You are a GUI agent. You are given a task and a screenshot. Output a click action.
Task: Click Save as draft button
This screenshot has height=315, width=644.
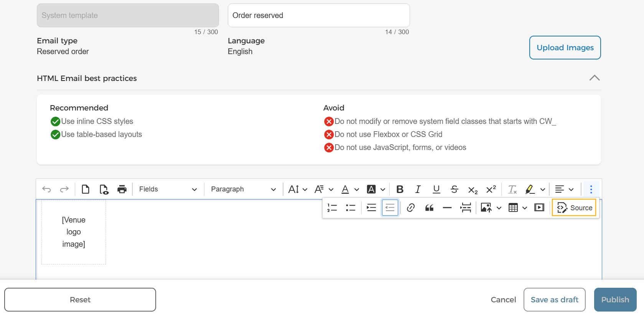(x=554, y=300)
